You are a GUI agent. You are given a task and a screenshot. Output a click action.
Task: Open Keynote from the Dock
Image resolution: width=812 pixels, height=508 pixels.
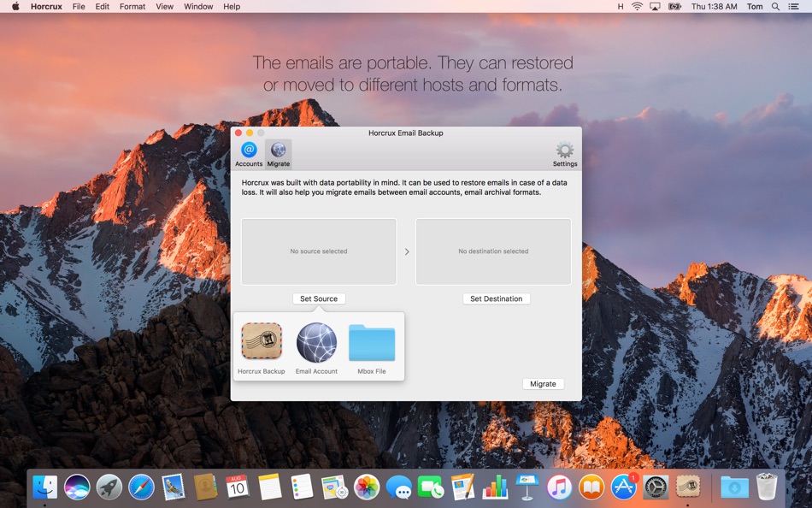[x=527, y=487]
